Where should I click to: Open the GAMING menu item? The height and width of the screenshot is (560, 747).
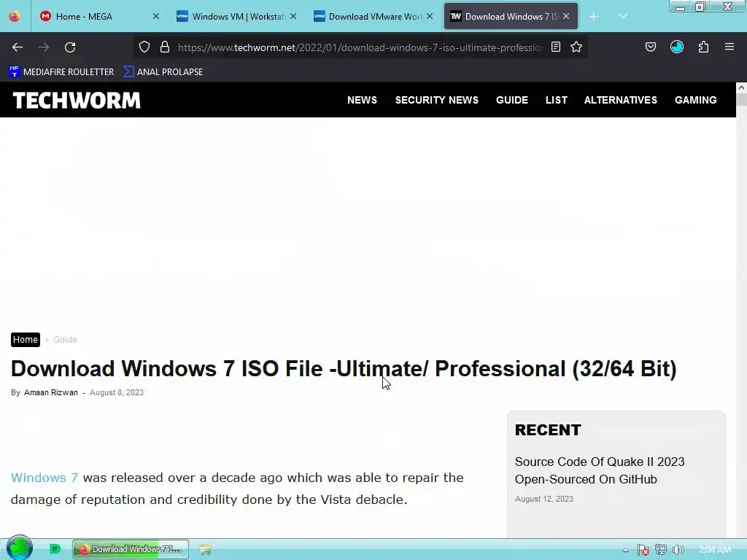click(x=695, y=100)
